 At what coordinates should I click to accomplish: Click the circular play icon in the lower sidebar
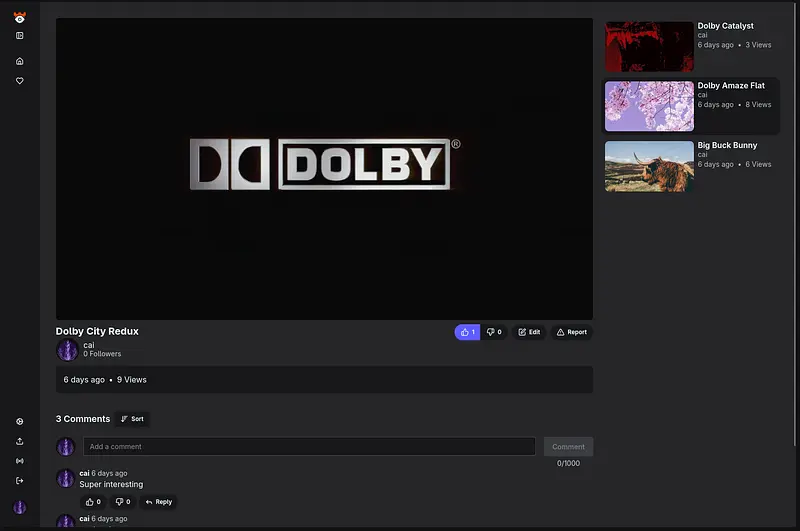[19, 422]
